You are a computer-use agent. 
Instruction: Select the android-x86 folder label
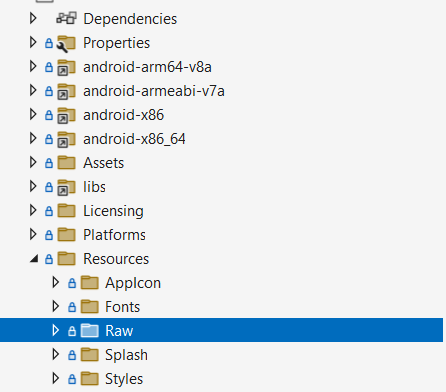click(x=123, y=115)
